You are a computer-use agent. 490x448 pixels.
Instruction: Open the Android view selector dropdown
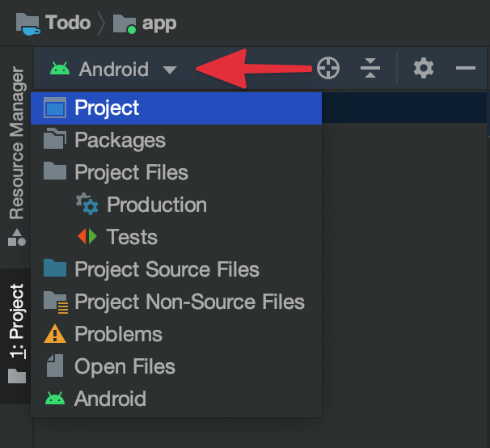coord(113,69)
